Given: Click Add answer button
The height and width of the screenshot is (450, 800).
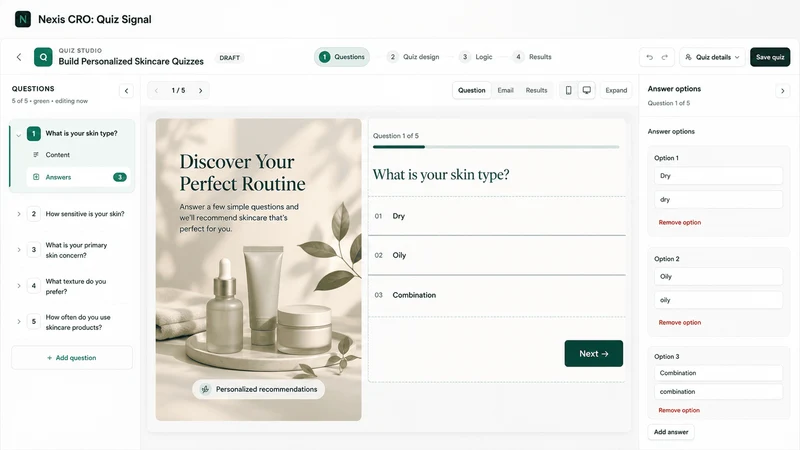Looking at the screenshot, I should click(671, 432).
